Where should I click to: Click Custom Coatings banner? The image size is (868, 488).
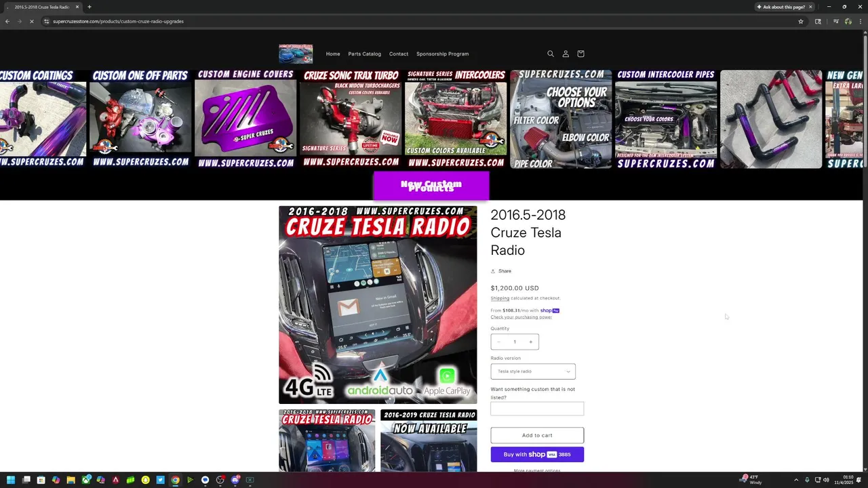(x=43, y=119)
